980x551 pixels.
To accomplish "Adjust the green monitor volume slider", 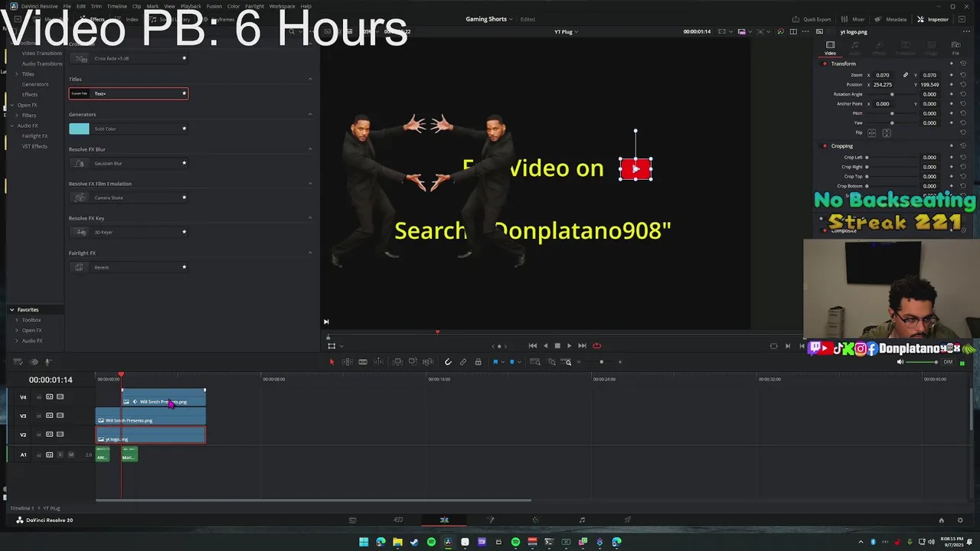I will pos(923,362).
